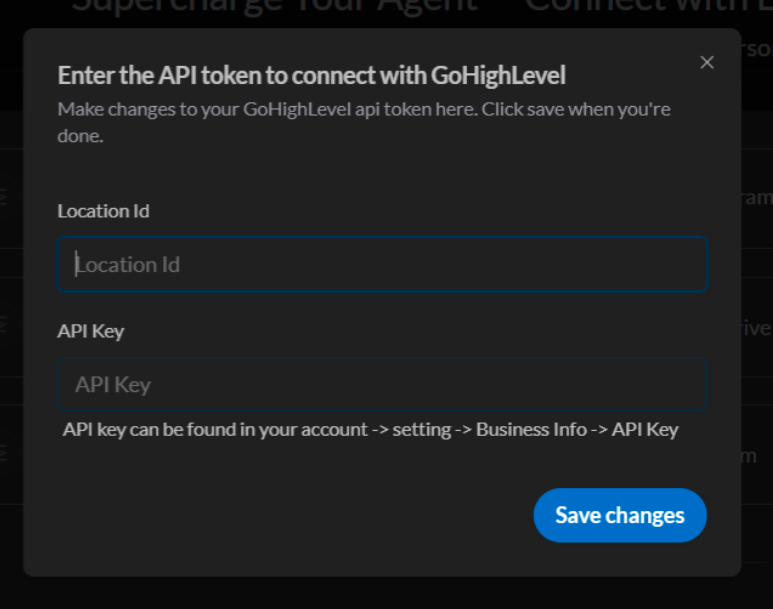Close the GoHighLevel API token dialog
This screenshot has height=609, width=773.
tap(707, 62)
